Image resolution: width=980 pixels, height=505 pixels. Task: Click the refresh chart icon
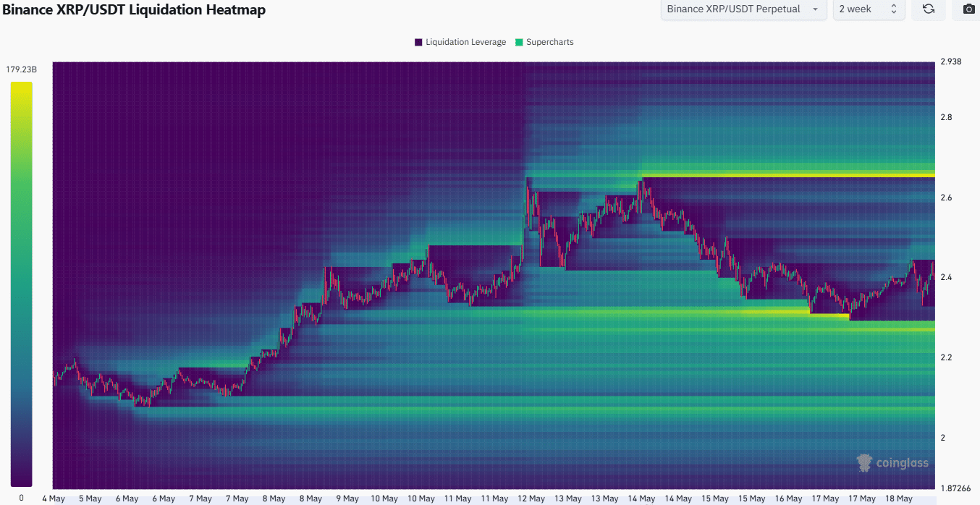[x=928, y=9]
